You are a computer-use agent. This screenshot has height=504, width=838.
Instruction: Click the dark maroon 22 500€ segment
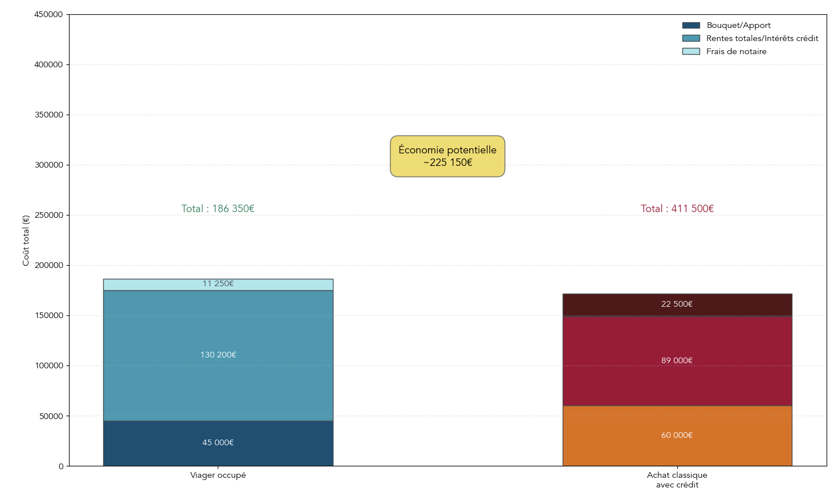tap(677, 304)
